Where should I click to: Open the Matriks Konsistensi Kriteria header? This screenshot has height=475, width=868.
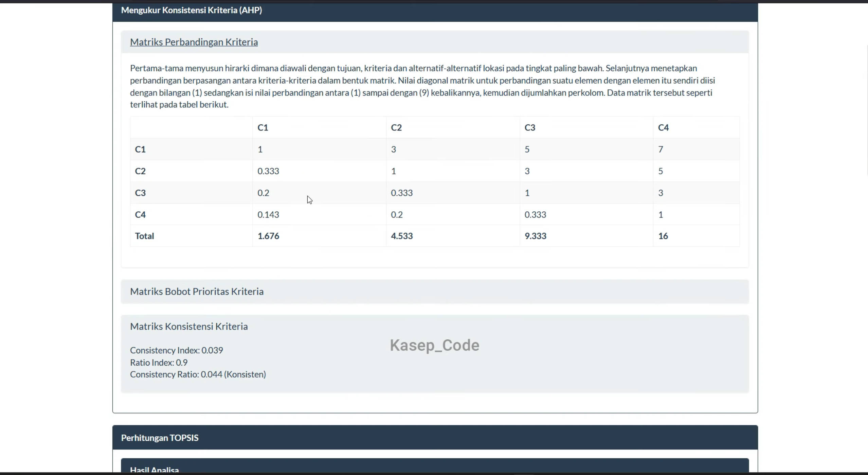[189, 327]
